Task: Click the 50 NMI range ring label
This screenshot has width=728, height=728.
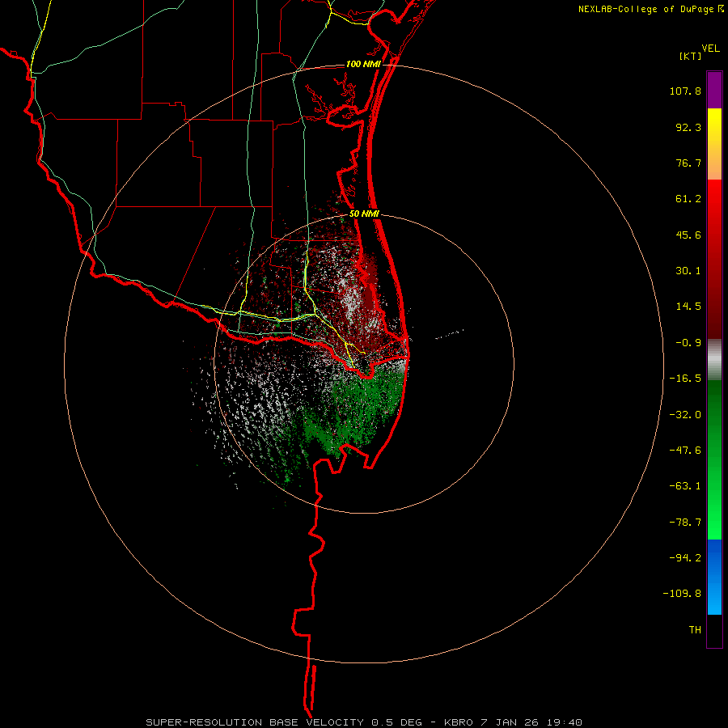Action: tap(365, 214)
